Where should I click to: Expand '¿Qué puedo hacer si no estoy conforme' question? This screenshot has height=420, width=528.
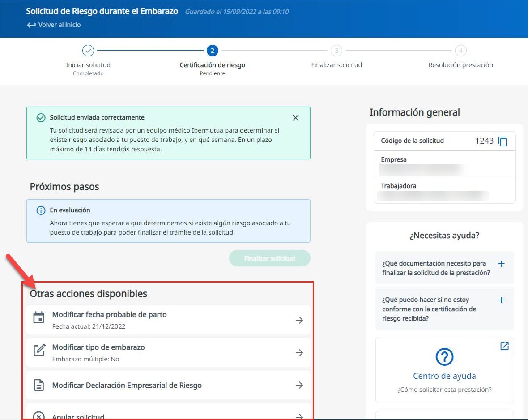click(x=501, y=300)
